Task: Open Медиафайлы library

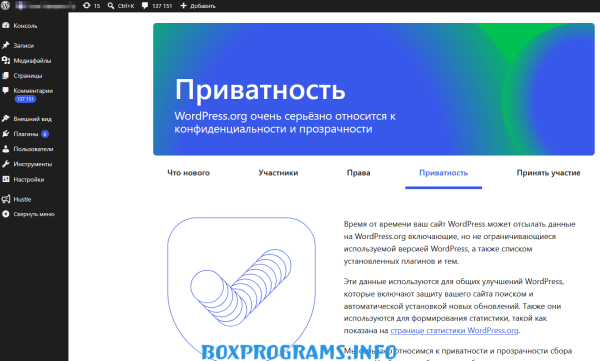Action: pyautogui.click(x=34, y=60)
